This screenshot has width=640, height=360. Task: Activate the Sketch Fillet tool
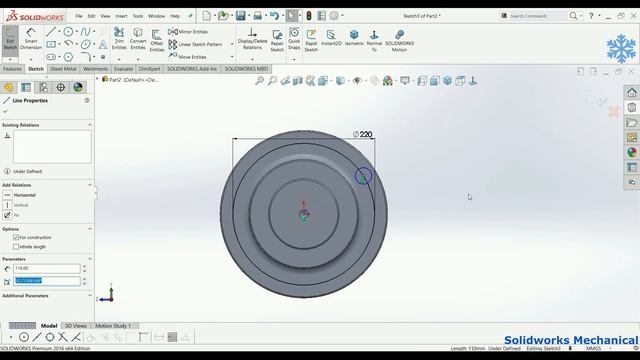85,57
